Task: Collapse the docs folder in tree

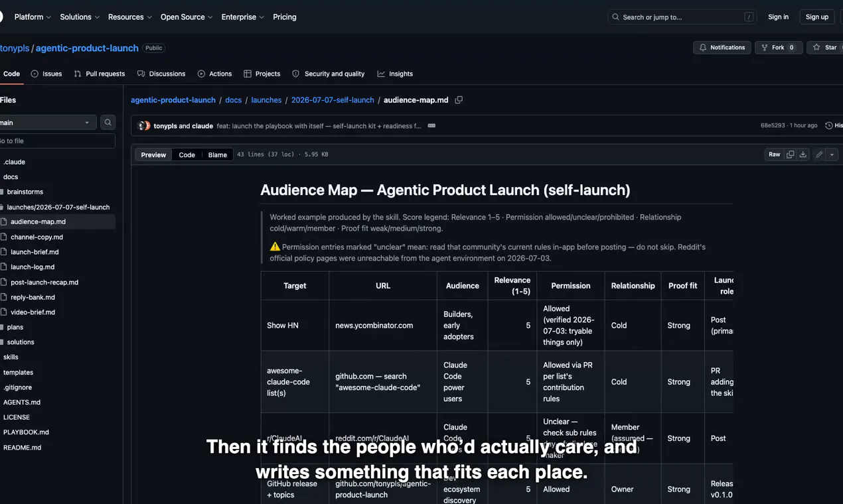Action: [11, 177]
